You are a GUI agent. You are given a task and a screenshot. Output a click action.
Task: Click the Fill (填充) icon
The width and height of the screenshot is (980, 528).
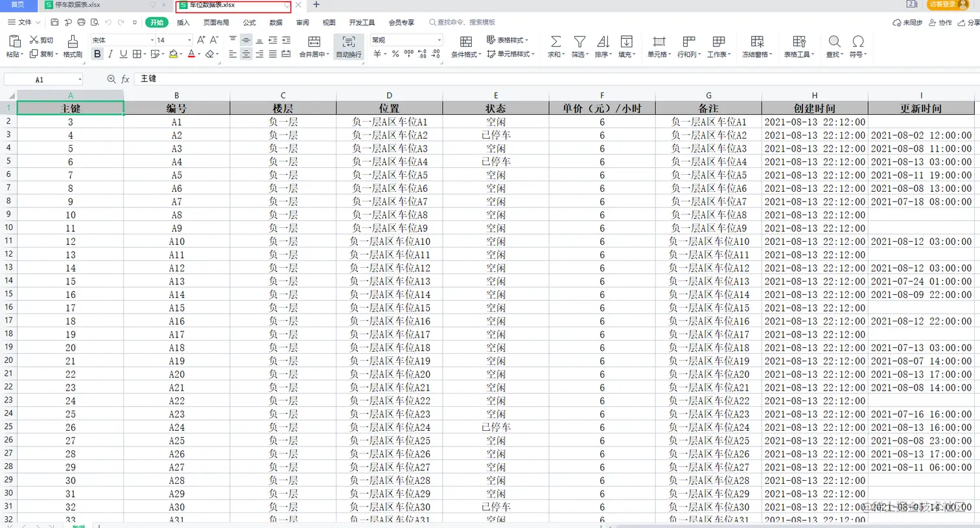(626, 41)
